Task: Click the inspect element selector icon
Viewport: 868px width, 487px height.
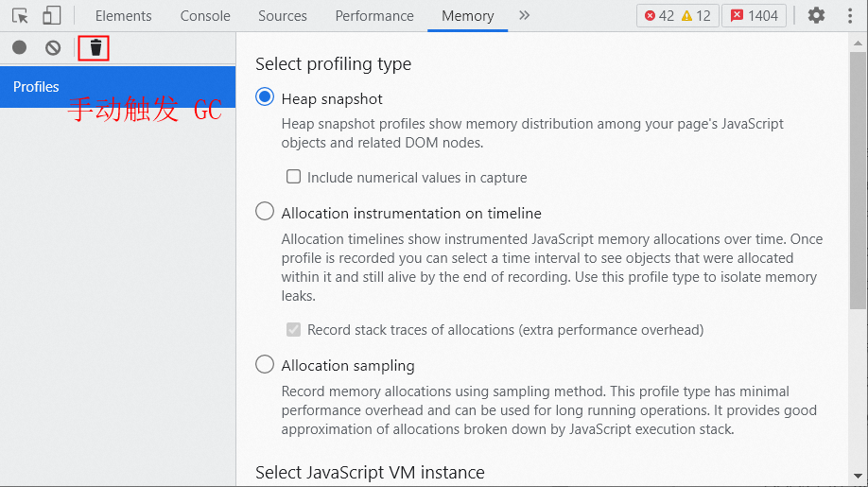Action: click(20, 15)
